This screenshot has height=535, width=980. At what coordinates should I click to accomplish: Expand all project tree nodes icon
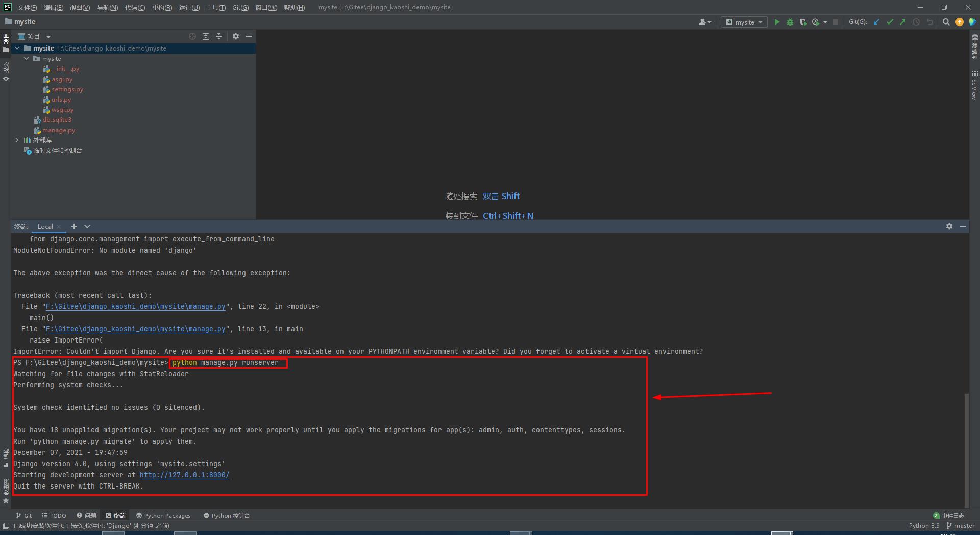point(206,36)
